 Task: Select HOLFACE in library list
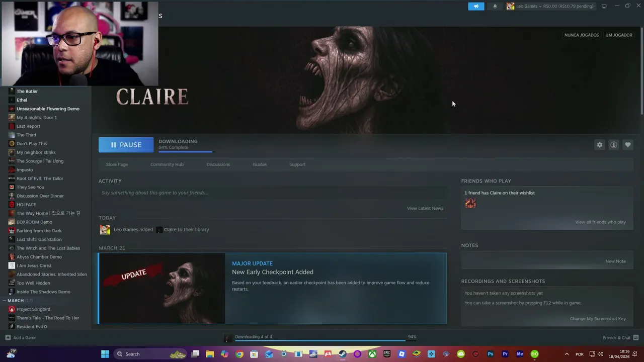click(x=26, y=205)
